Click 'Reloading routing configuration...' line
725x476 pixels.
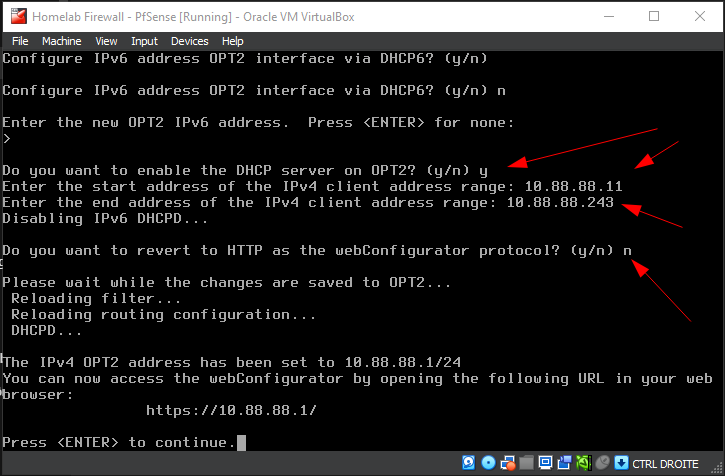164,315
